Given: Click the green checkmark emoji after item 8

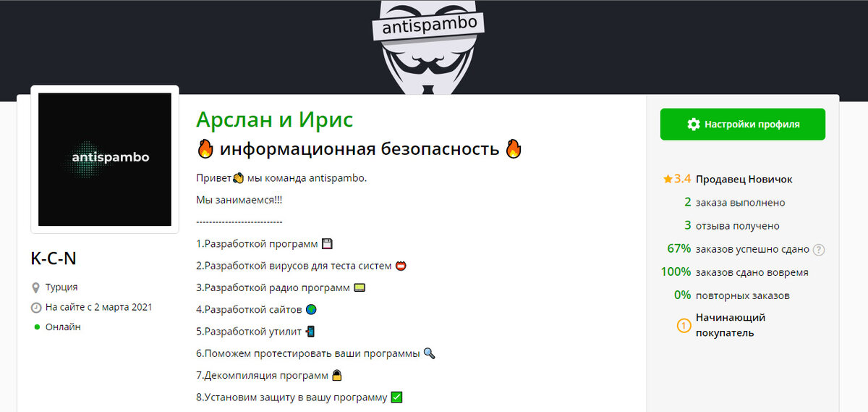Looking at the screenshot, I should (396, 397).
